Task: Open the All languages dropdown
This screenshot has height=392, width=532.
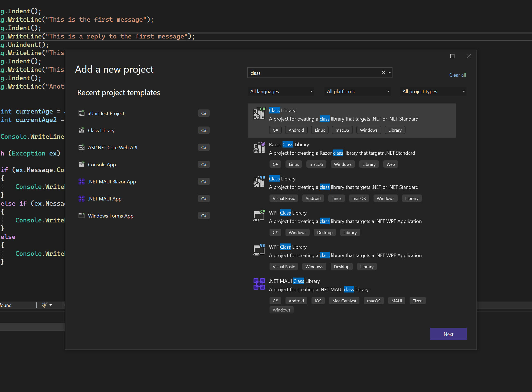Action: 281,92
